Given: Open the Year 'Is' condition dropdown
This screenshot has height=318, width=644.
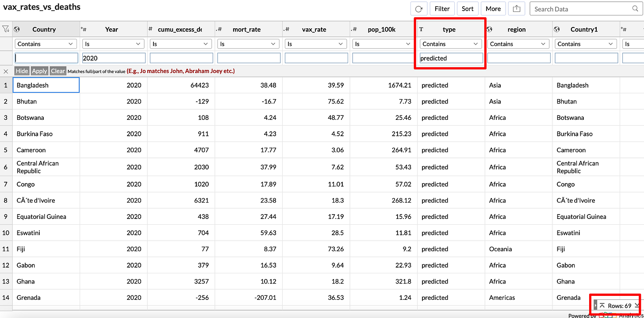Looking at the screenshot, I should tap(114, 44).
